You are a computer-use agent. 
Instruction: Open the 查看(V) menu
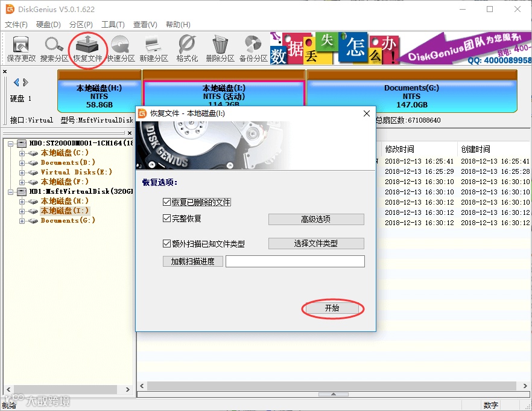(145, 24)
